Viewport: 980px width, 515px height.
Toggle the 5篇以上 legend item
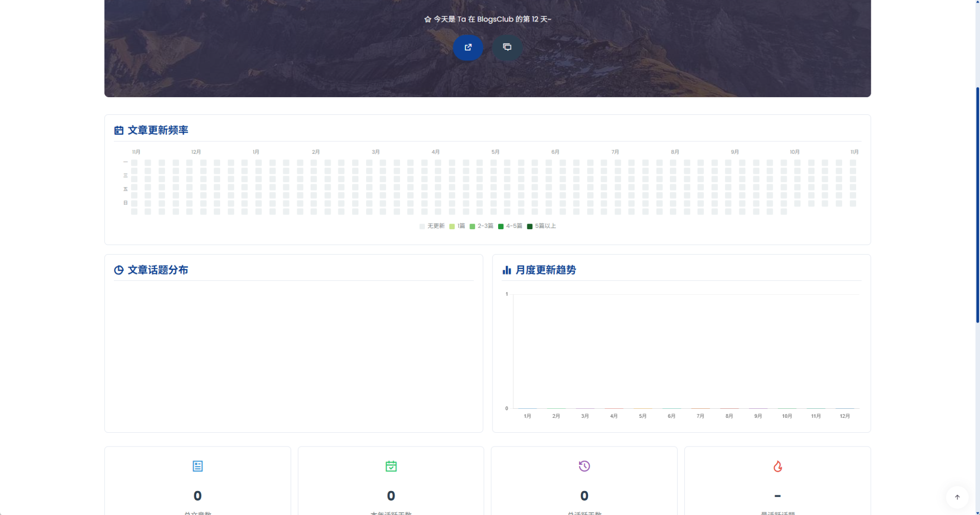[x=541, y=225]
